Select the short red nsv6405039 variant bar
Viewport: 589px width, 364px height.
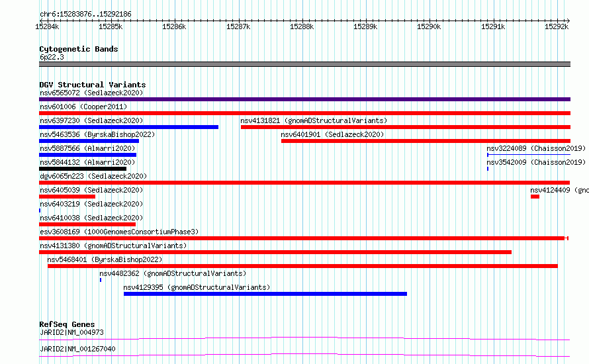point(68,197)
